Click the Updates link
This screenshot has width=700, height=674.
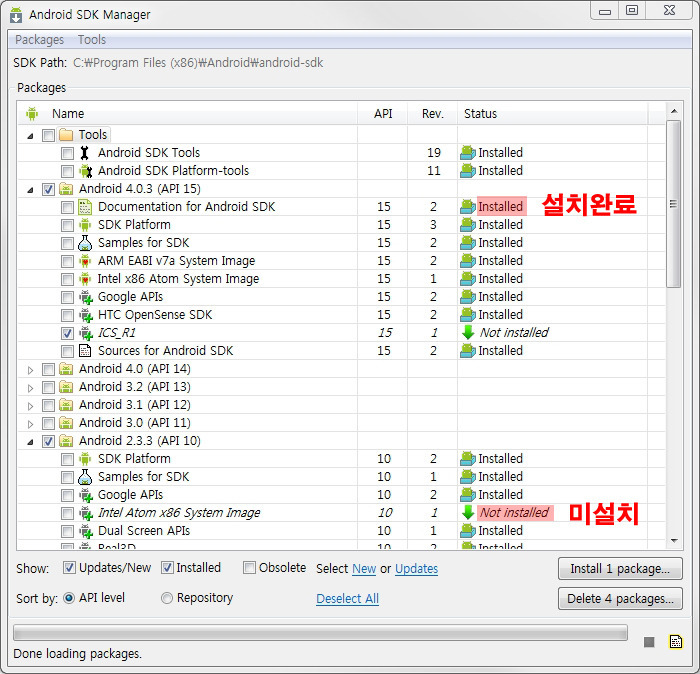416,569
